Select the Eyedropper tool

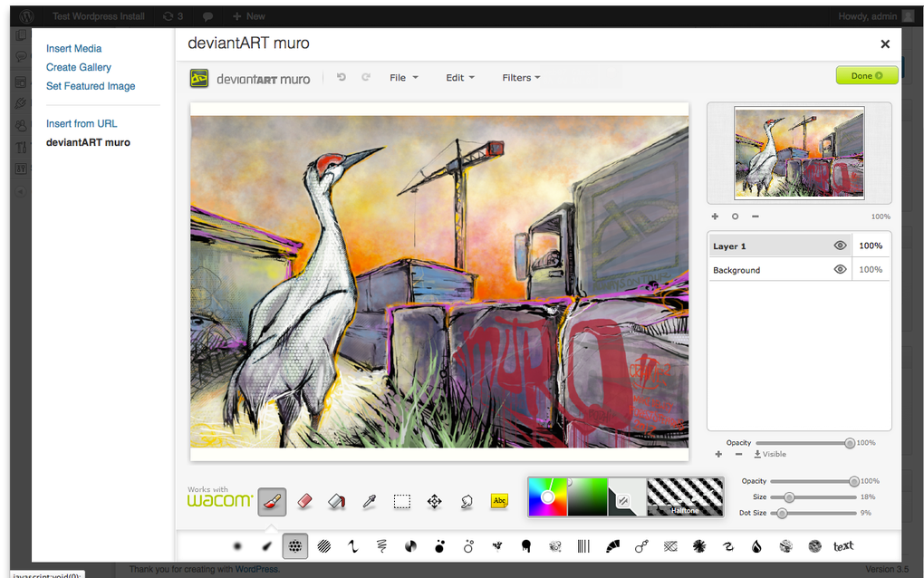[369, 500]
